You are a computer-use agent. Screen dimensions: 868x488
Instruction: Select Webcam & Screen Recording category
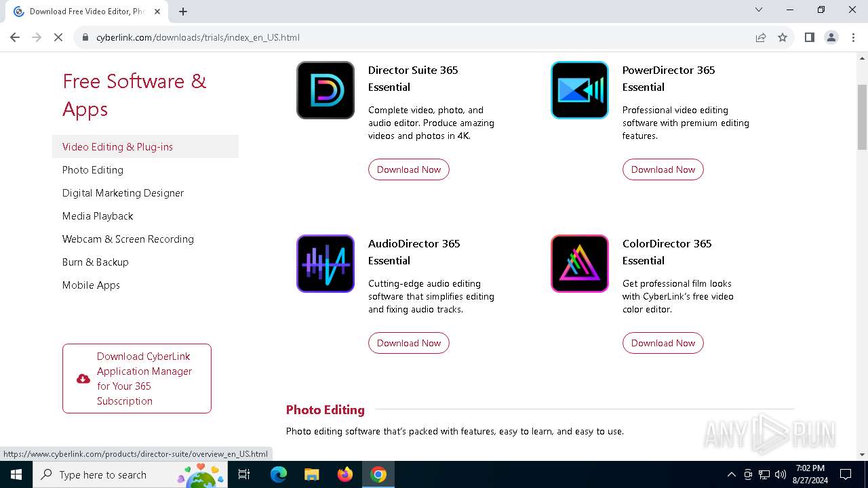point(128,239)
